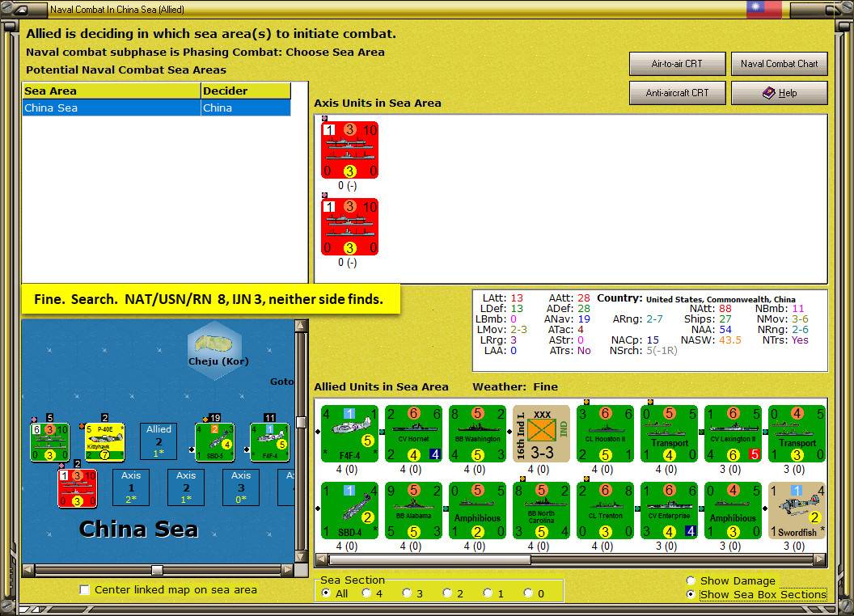Click the map's vertical scrollbar down arrow
This screenshot has width=854, height=616.
(x=301, y=557)
